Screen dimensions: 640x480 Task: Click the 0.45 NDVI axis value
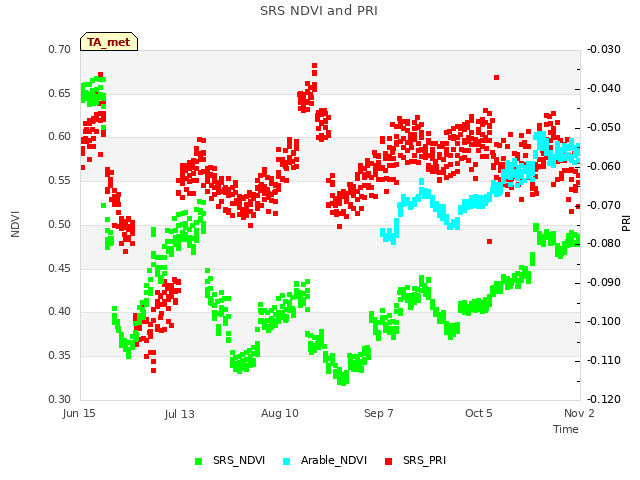point(60,269)
